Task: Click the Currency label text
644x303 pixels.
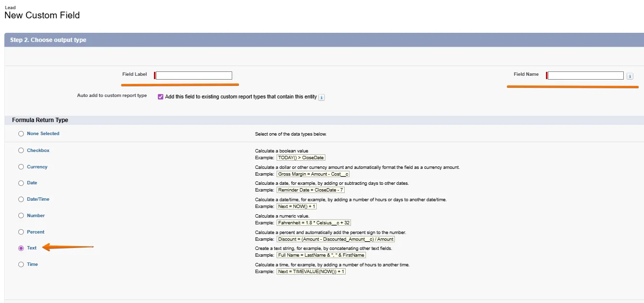Action: (37, 167)
